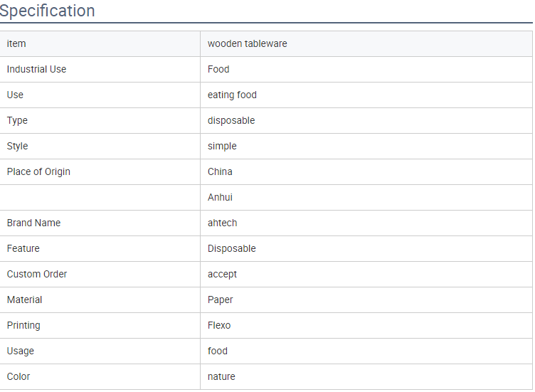
Task: Click the 'Type' row label
Action: pos(17,120)
